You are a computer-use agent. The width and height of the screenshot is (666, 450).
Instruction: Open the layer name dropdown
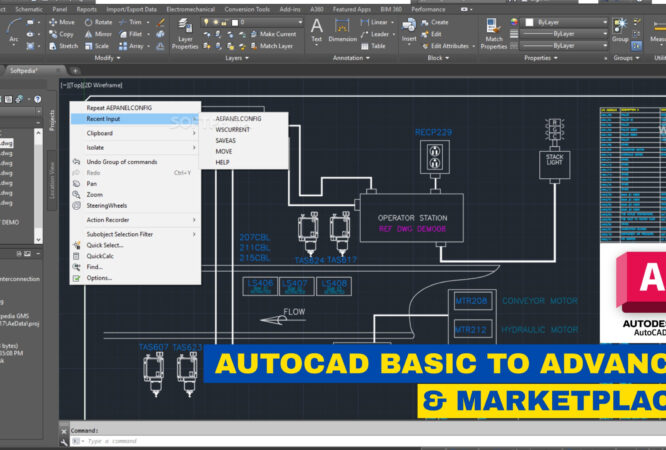252,22
